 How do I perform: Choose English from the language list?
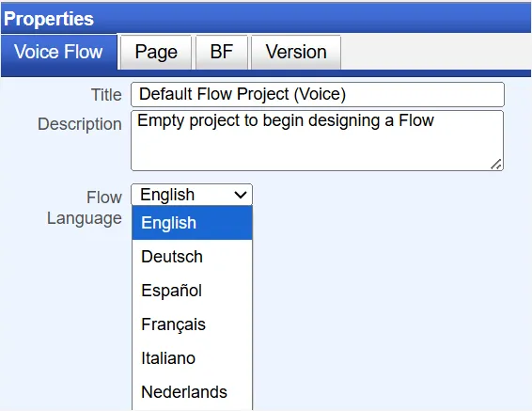pyautogui.click(x=192, y=223)
